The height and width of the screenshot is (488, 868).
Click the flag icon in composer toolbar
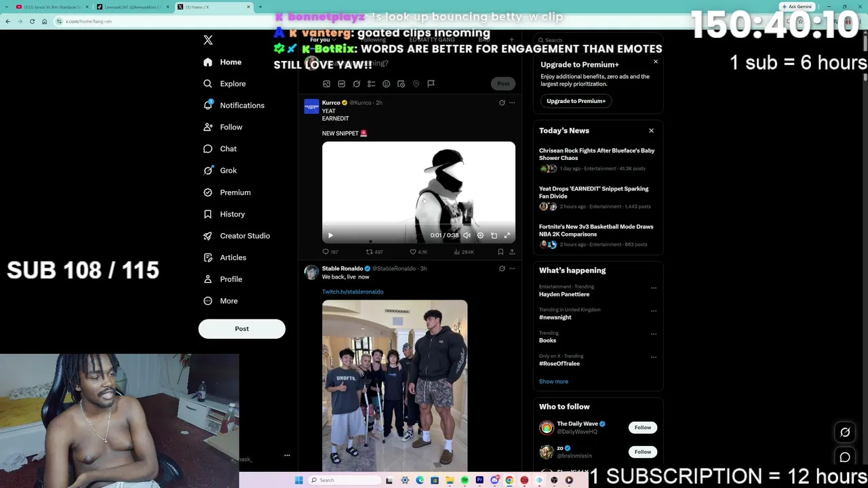point(431,84)
